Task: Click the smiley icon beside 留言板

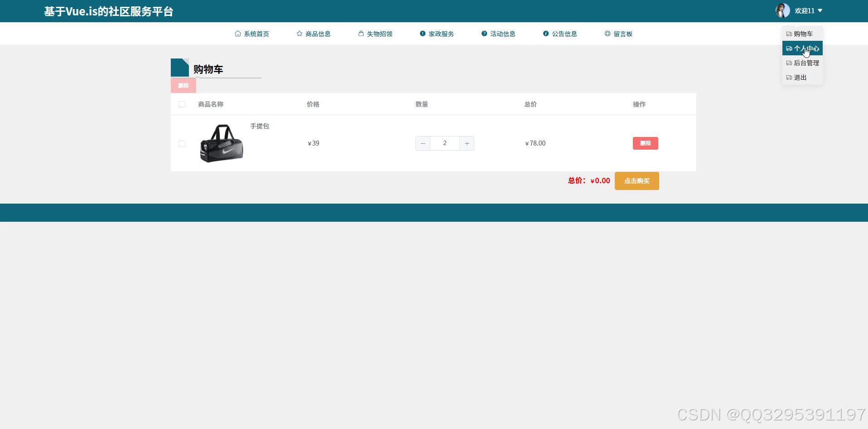Action: tap(608, 34)
